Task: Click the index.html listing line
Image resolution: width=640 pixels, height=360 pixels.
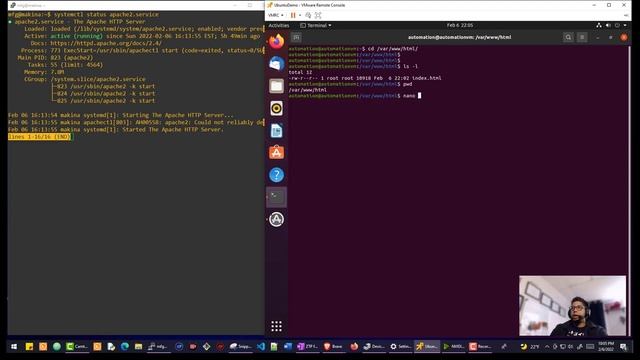Action: pyautogui.click(x=365, y=78)
